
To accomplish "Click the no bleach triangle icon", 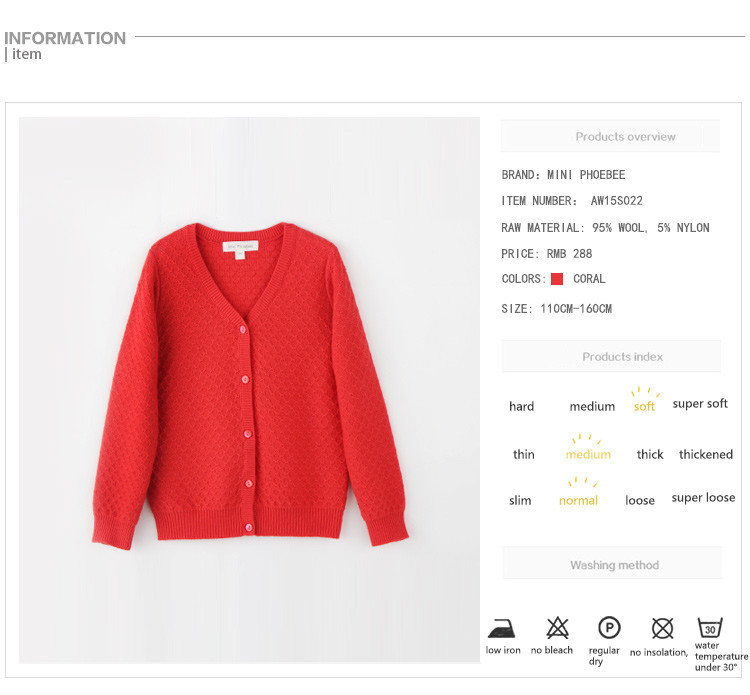I will [557, 628].
